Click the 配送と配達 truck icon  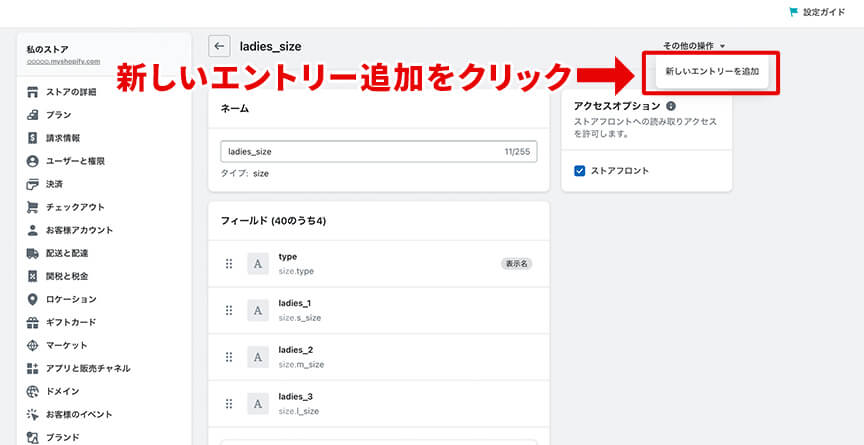[33, 253]
